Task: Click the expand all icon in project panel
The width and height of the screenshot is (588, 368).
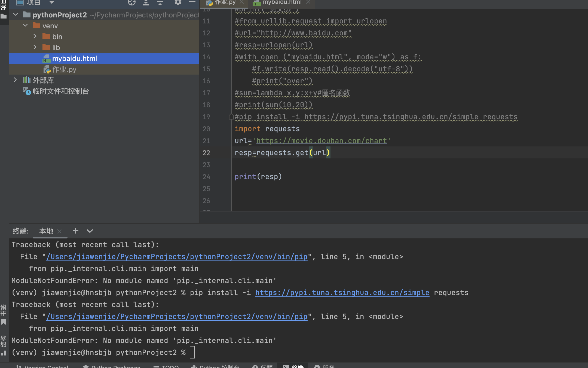Action: 146,2
